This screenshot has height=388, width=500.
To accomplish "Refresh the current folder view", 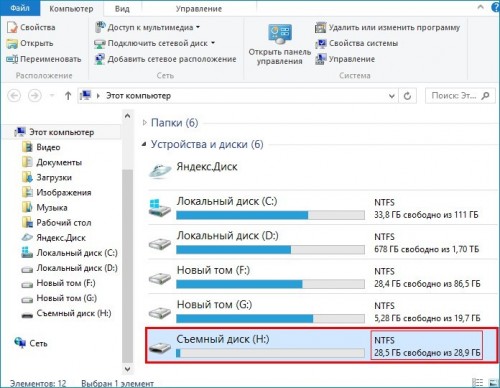I will tap(407, 96).
